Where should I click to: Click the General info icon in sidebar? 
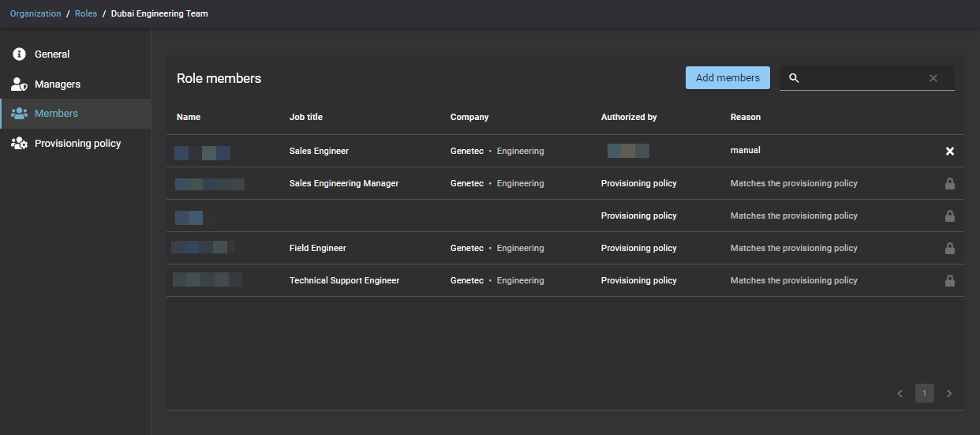click(19, 54)
